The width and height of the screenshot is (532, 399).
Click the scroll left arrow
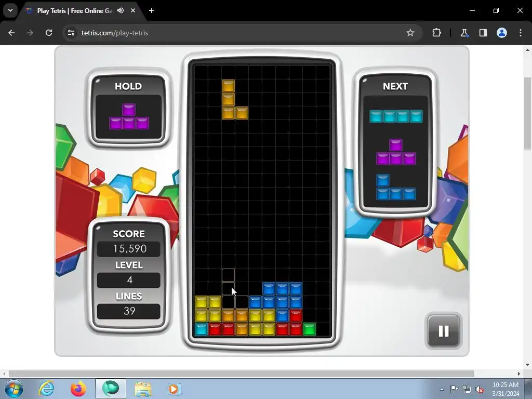[4, 374]
